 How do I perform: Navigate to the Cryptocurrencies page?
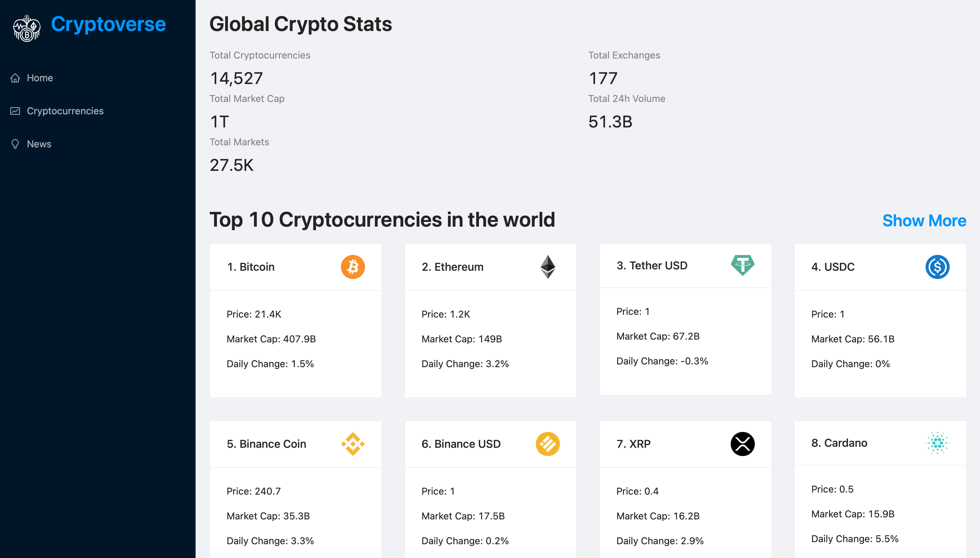click(x=65, y=111)
